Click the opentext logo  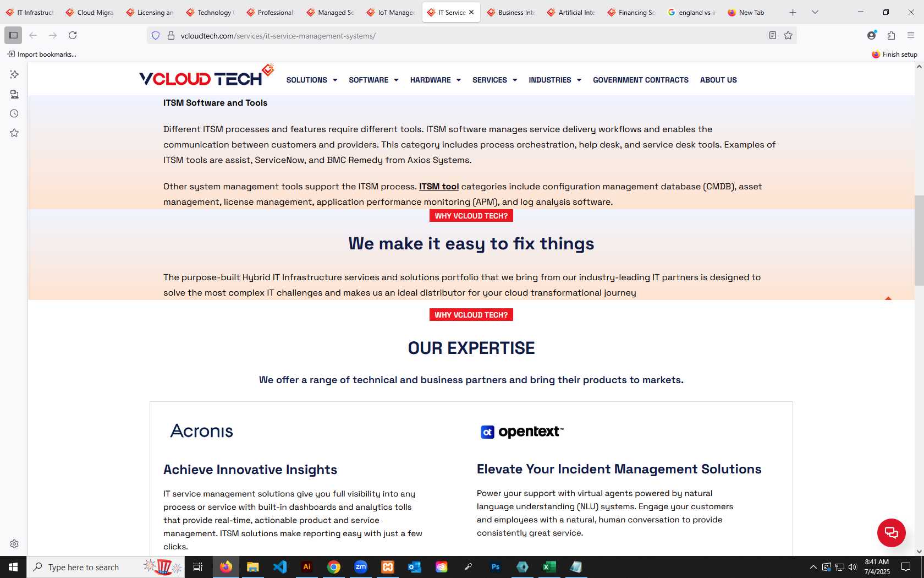(x=522, y=432)
